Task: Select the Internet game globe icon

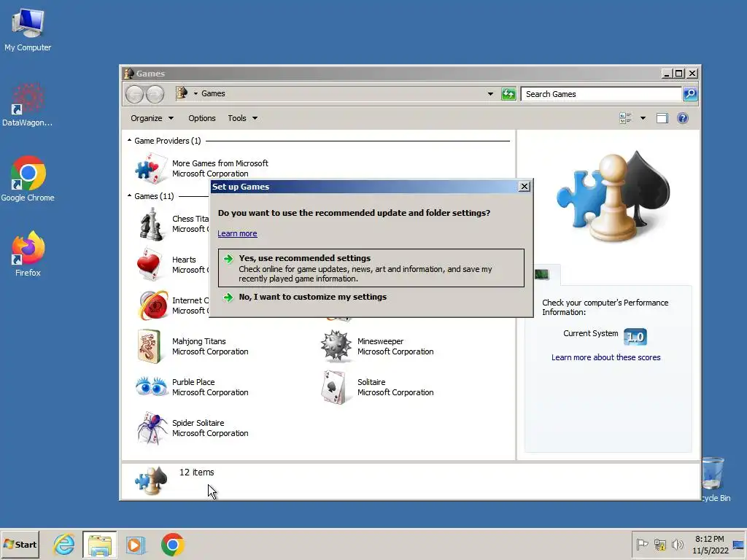Action: coord(153,306)
